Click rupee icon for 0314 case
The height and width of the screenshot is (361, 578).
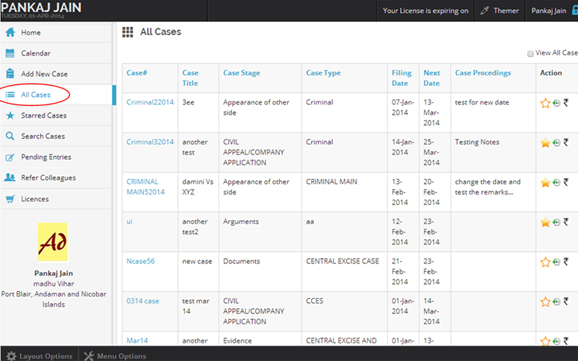click(x=566, y=302)
